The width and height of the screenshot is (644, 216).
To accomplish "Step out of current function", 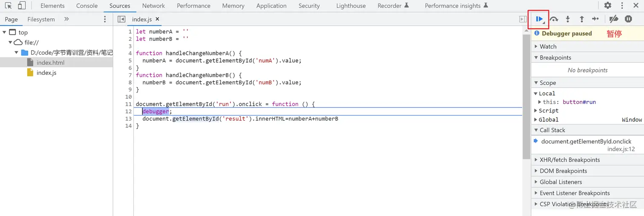I will coord(581,19).
